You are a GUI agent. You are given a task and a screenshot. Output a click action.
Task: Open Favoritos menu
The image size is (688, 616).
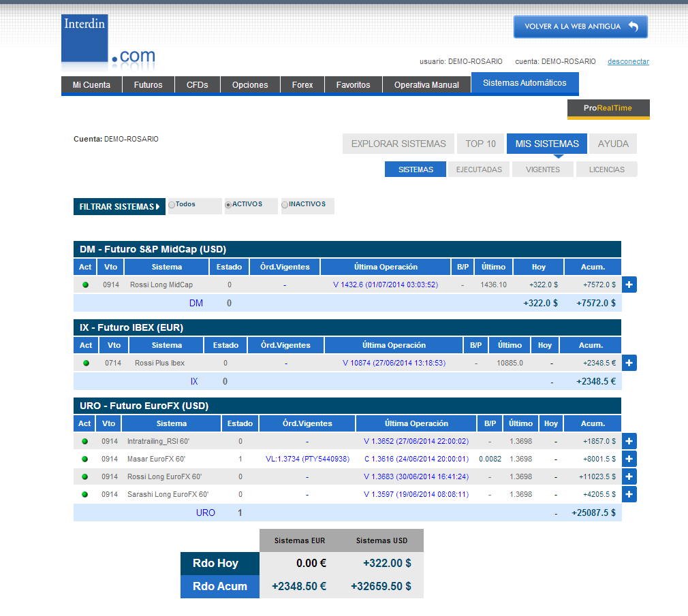tap(354, 85)
